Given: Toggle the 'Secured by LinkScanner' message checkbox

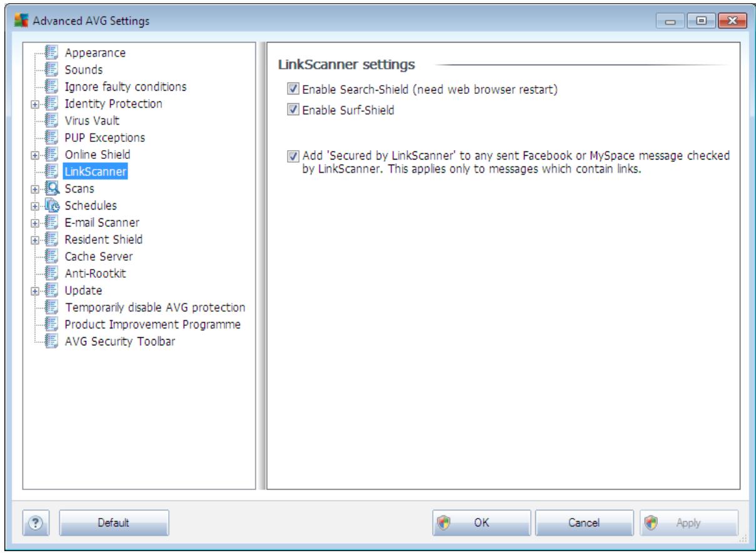Looking at the screenshot, I should pyautogui.click(x=293, y=156).
